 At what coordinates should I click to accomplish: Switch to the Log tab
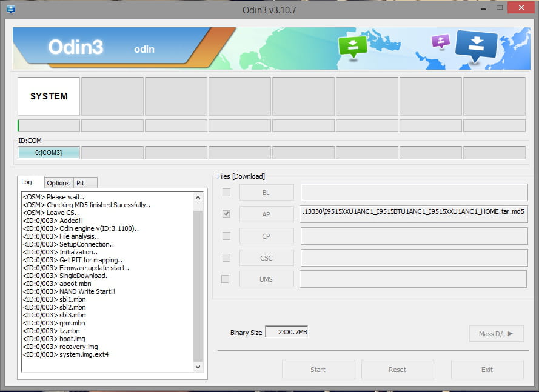coord(30,182)
